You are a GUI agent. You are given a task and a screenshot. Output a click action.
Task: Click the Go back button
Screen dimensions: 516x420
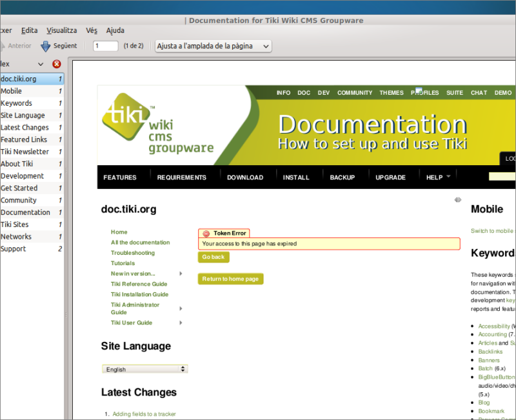(213, 257)
